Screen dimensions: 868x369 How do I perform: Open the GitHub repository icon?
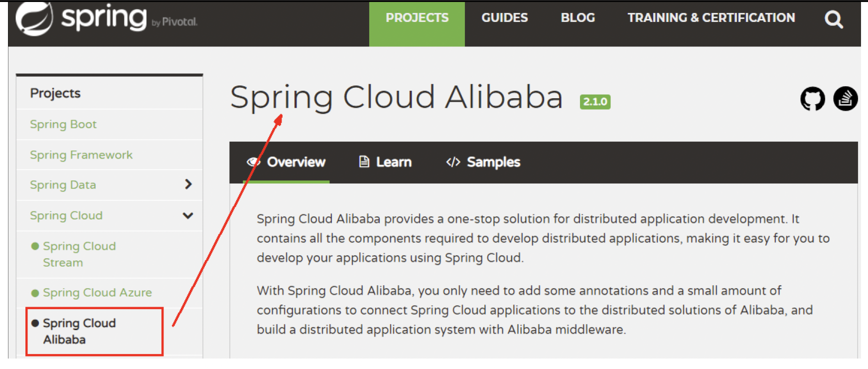click(812, 99)
